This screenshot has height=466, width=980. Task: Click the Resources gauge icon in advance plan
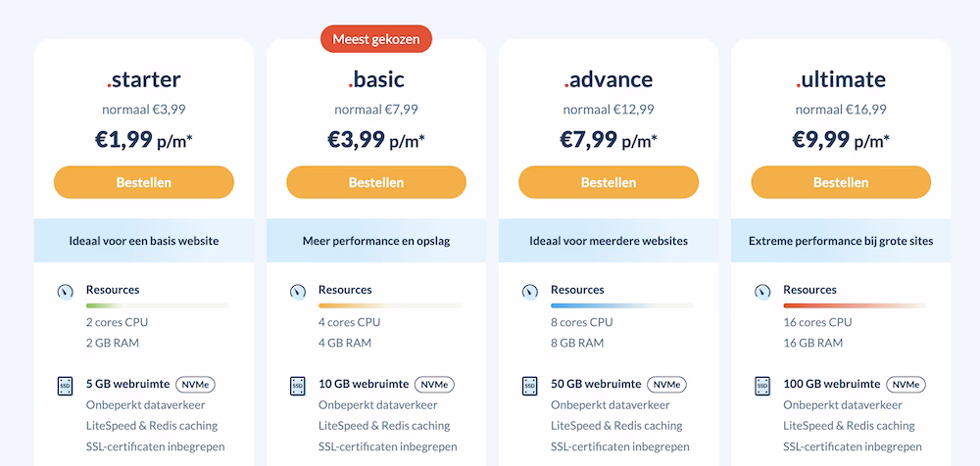530,292
